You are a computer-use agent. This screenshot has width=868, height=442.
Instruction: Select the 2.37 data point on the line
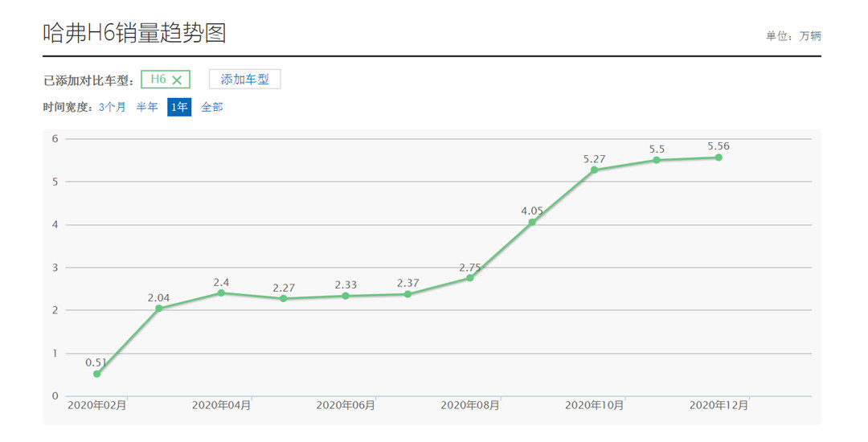point(407,294)
